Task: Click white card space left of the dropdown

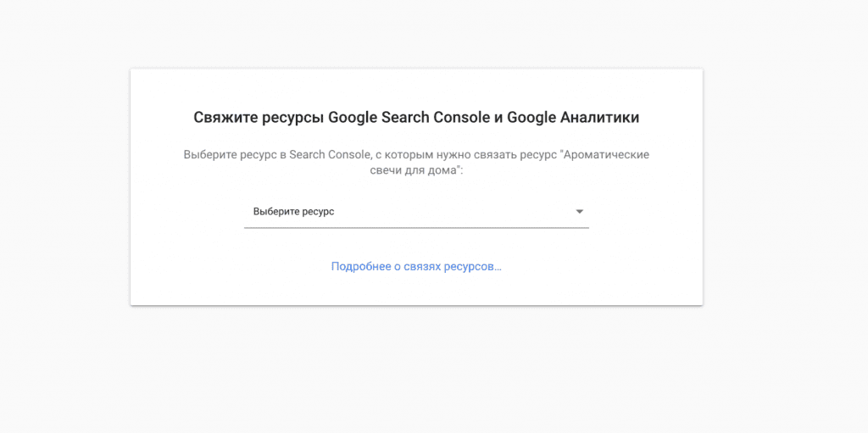Action: [x=186, y=212]
